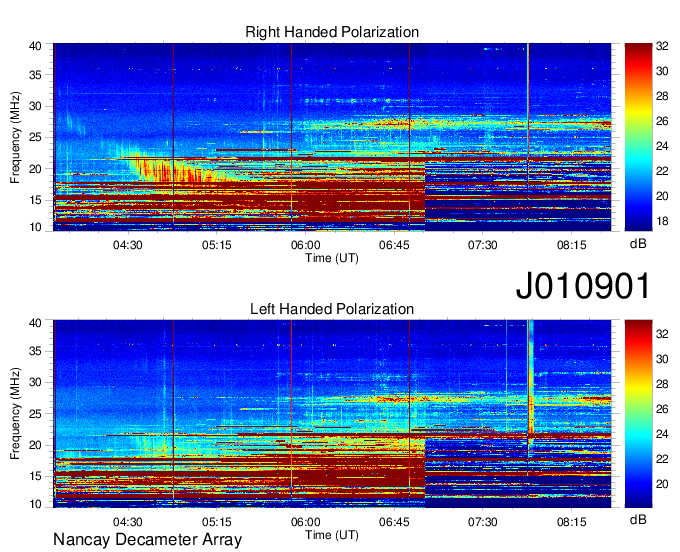Click the 04:30 tick under Right Handed plot
Viewport: 680px width, 552px height.
pos(128,245)
